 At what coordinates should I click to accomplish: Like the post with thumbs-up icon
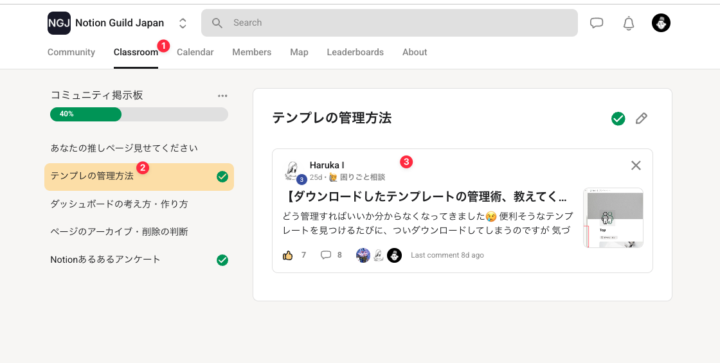[x=288, y=255]
